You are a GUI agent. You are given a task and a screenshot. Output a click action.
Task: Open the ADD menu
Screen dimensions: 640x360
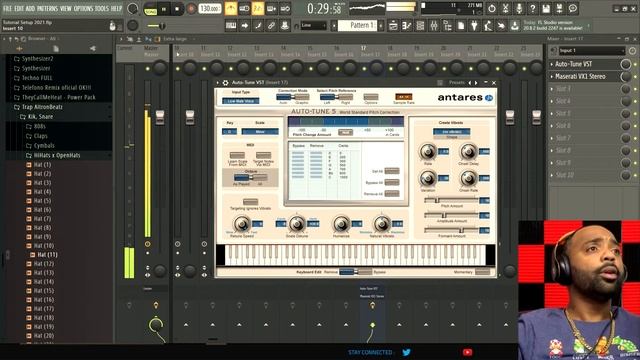tap(31, 9)
